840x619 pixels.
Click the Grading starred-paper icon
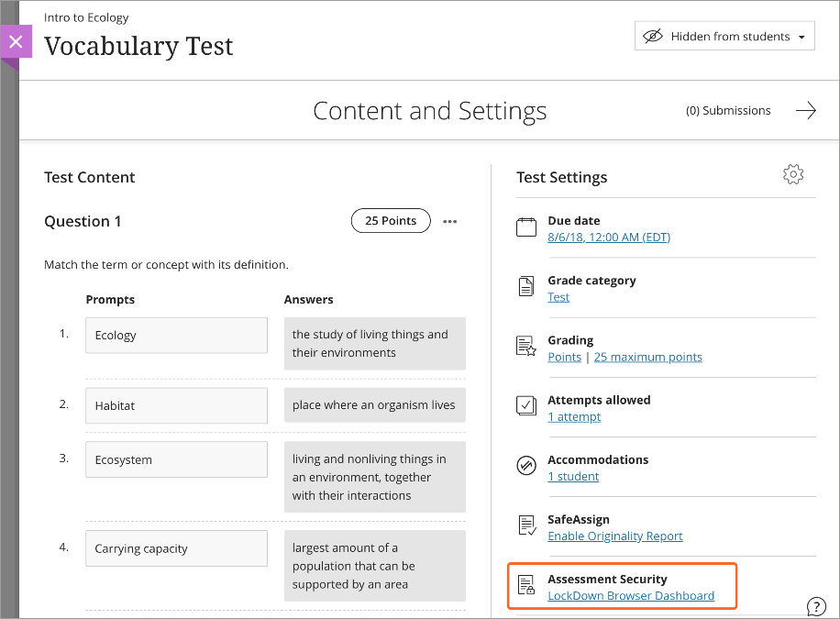(x=526, y=347)
